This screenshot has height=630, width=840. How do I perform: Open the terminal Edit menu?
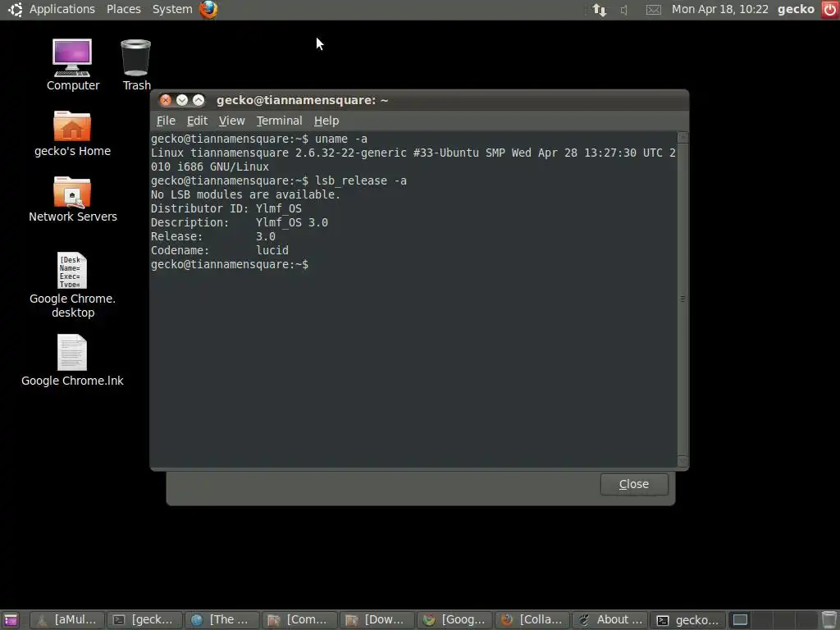tap(197, 121)
